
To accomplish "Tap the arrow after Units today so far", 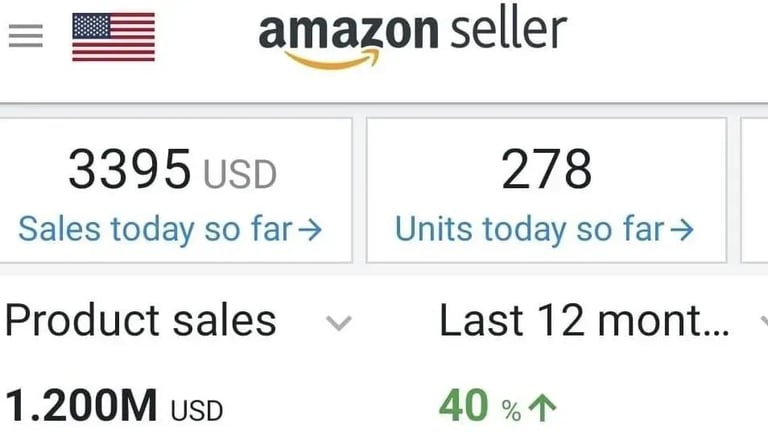I will tap(682, 230).
